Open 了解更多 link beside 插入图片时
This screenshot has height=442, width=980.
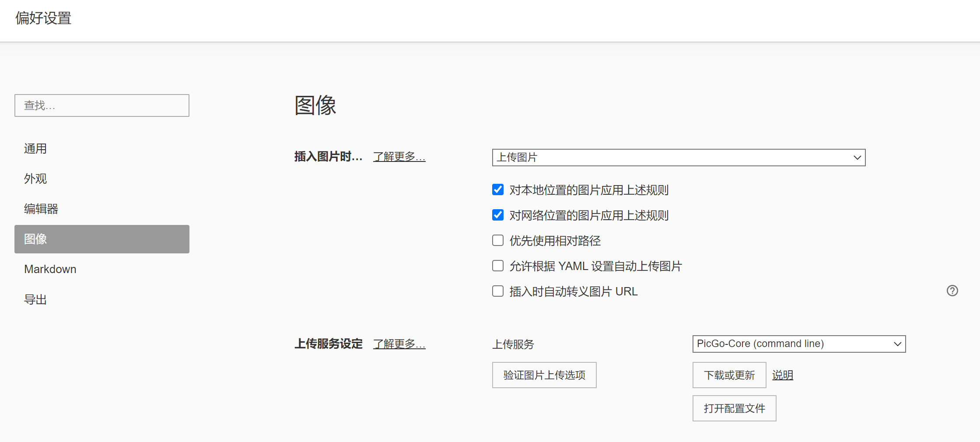tap(399, 157)
